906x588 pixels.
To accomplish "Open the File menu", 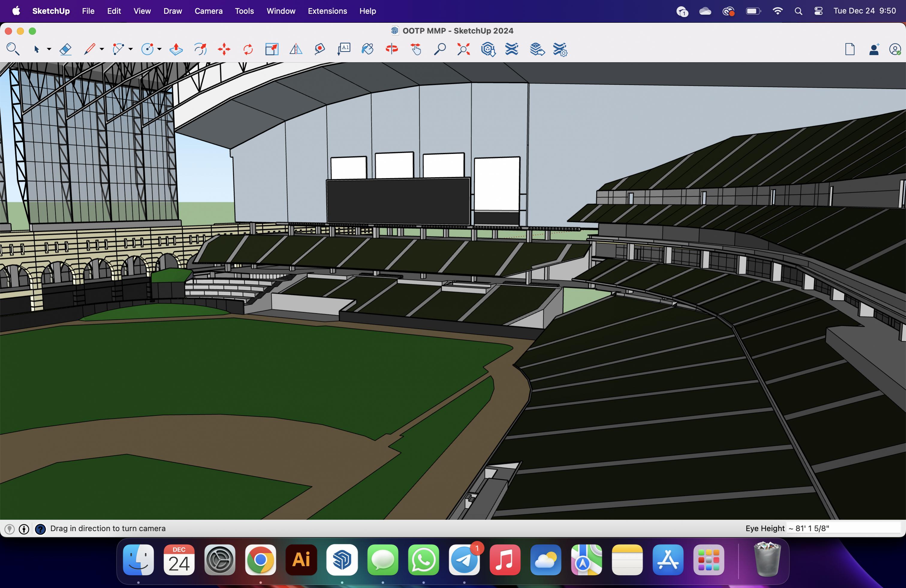I will pos(88,11).
